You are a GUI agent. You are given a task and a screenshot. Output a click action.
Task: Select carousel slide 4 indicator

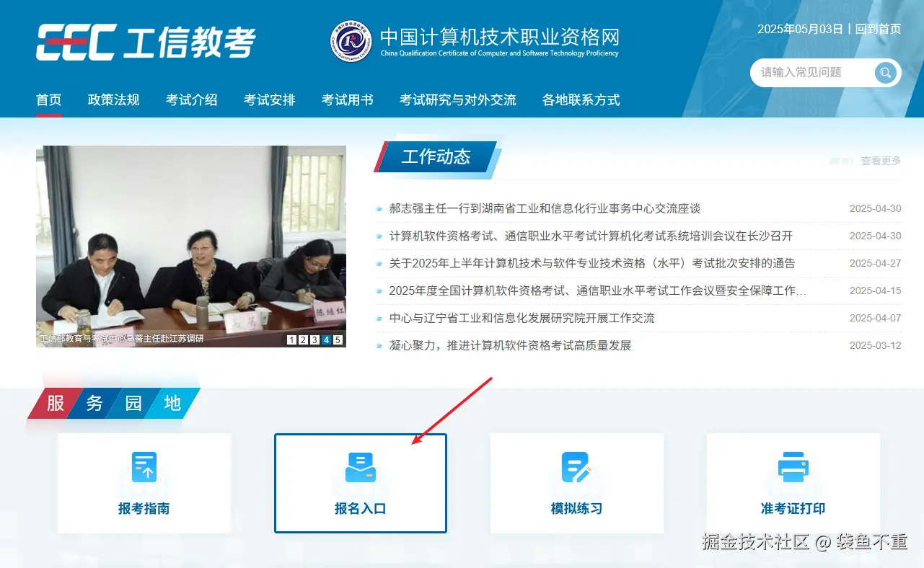pyautogui.click(x=326, y=340)
